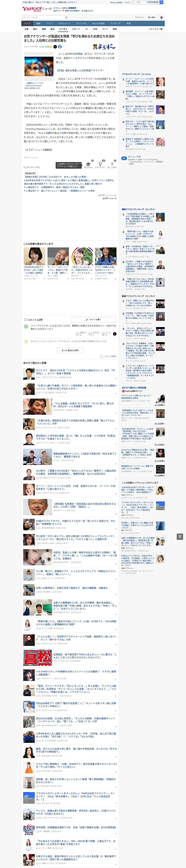
Task: Open the エキスパート tab
Action: pos(64,23)
